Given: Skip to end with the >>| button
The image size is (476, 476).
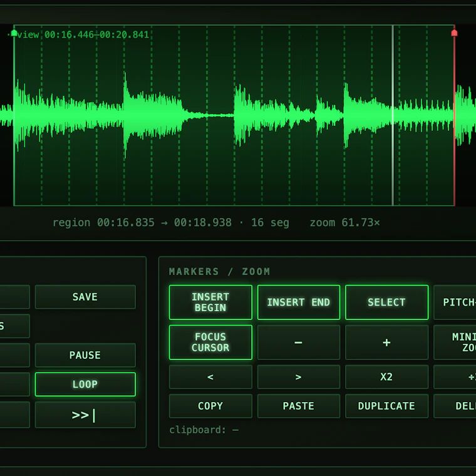Looking at the screenshot, I should (x=85, y=415).
